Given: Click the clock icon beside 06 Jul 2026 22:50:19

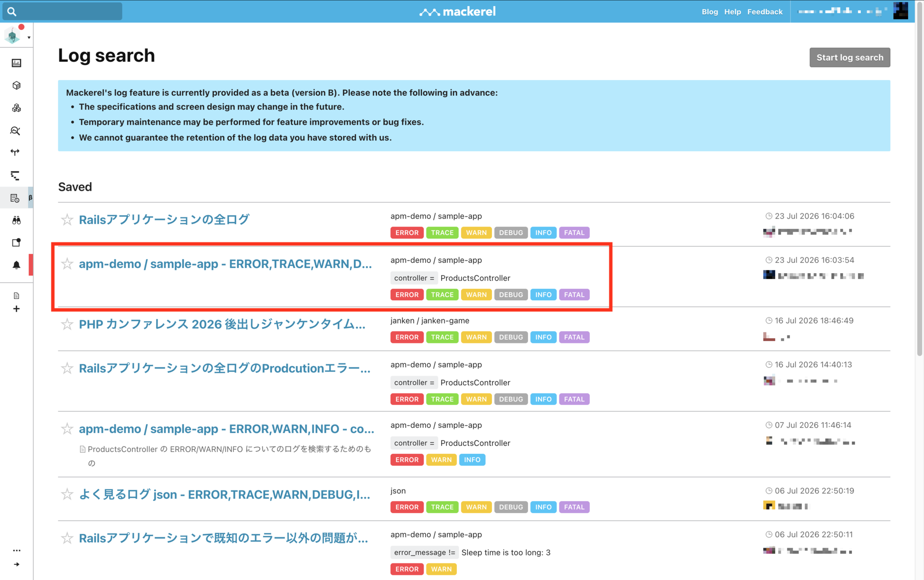Looking at the screenshot, I should [769, 491].
